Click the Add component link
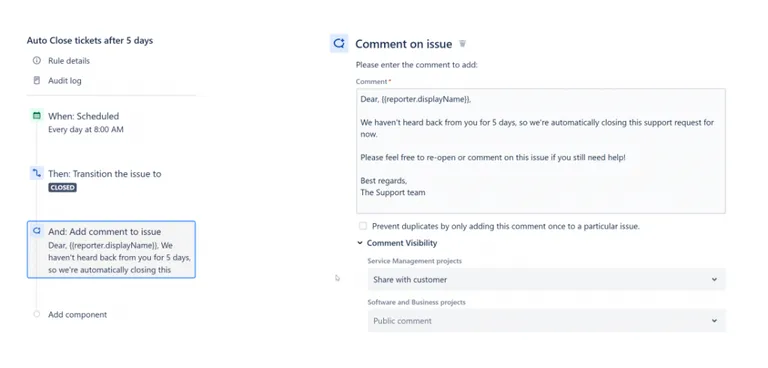The image size is (768, 368). pyautogui.click(x=77, y=315)
